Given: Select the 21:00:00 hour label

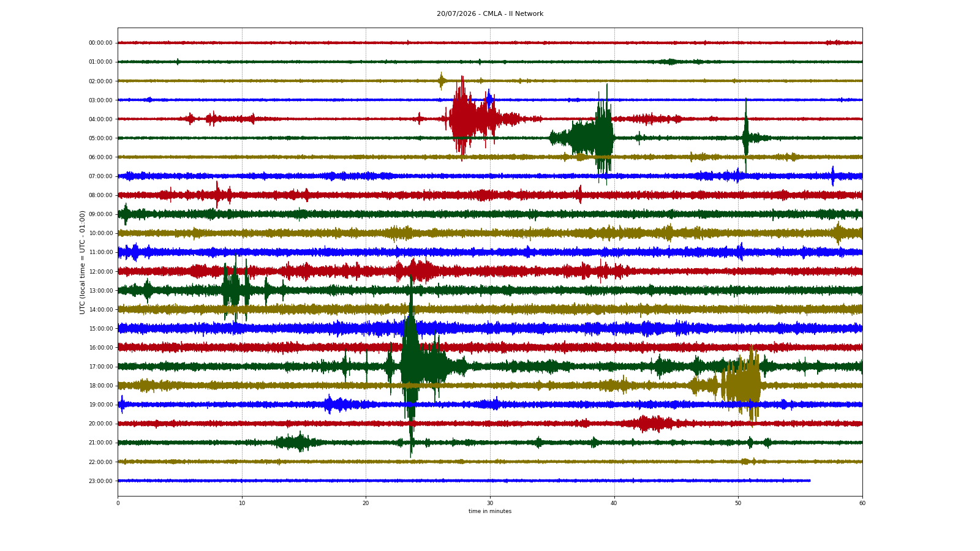Looking at the screenshot, I should pyautogui.click(x=100, y=443).
